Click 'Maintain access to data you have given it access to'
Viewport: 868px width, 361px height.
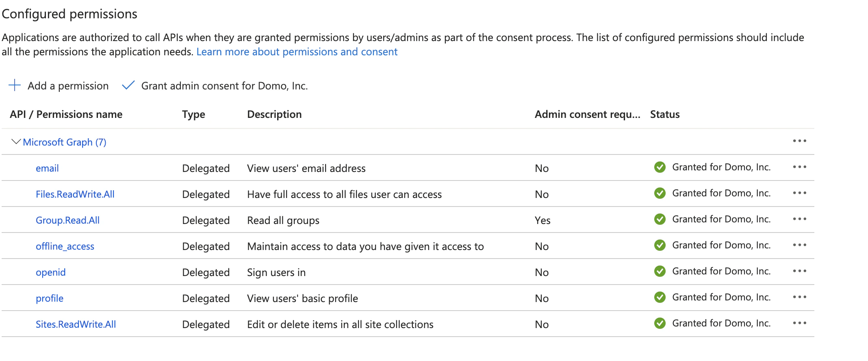coord(365,246)
